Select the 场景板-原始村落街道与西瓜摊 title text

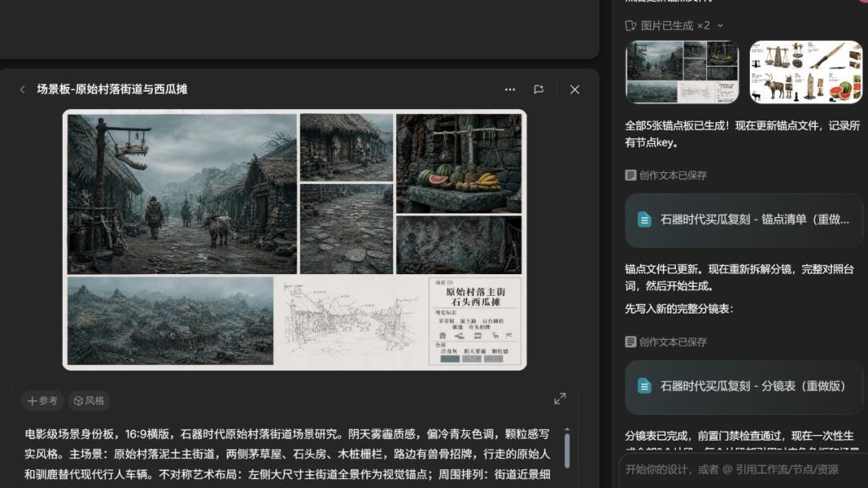[112, 89]
